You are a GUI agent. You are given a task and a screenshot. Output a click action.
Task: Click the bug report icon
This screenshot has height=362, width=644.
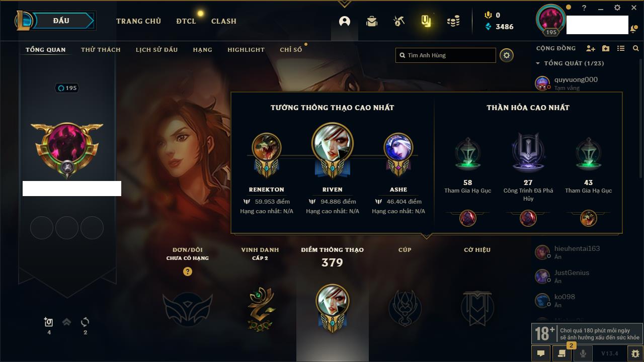[635, 353]
